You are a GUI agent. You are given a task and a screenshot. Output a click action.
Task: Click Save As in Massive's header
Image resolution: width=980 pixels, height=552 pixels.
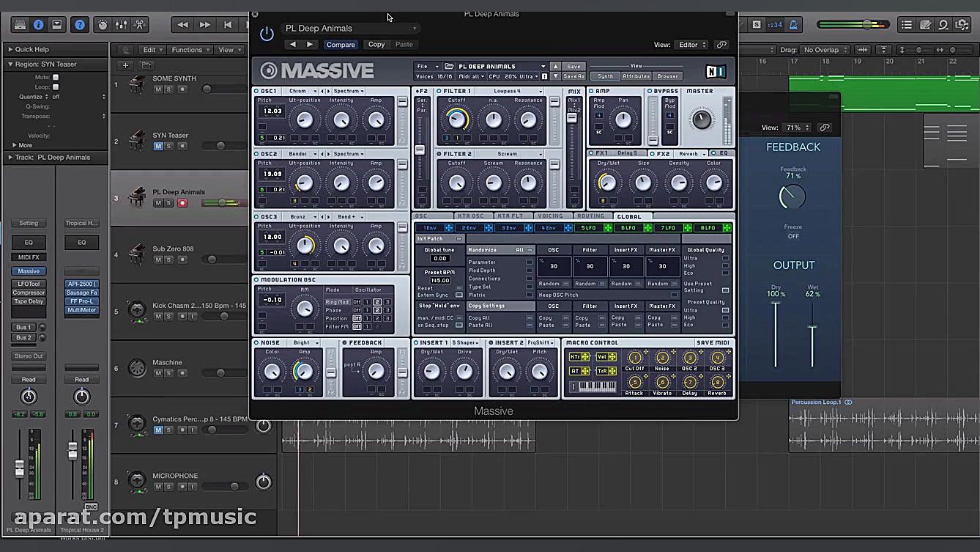(573, 76)
